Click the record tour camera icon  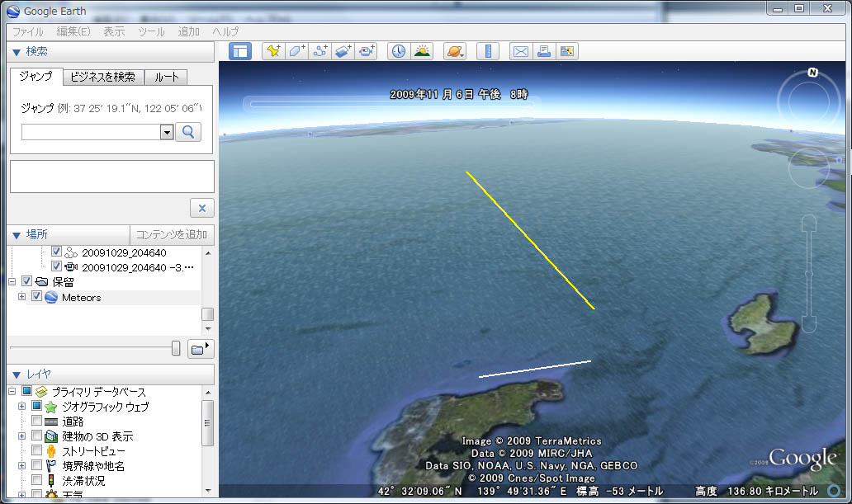[367, 51]
